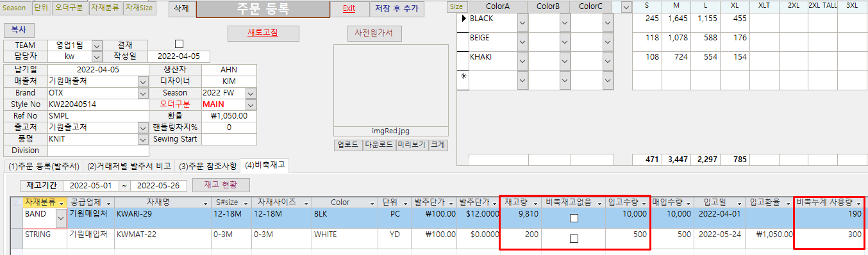Open ColorB dropdown in BLACK row
Image resolution: width=868 pixels, height=255 pixels.
tap(565, 22)
